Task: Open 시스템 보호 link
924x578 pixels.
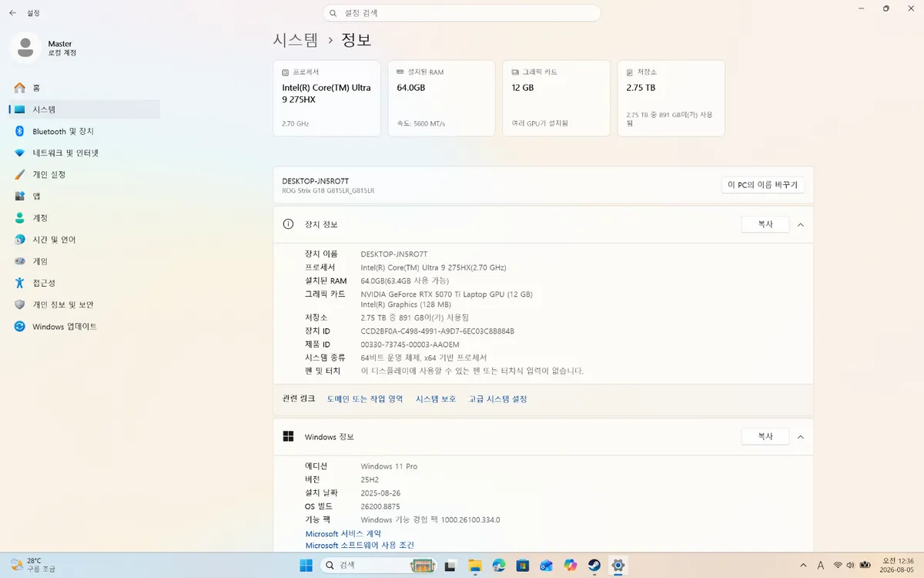Action: click(436, 399)
